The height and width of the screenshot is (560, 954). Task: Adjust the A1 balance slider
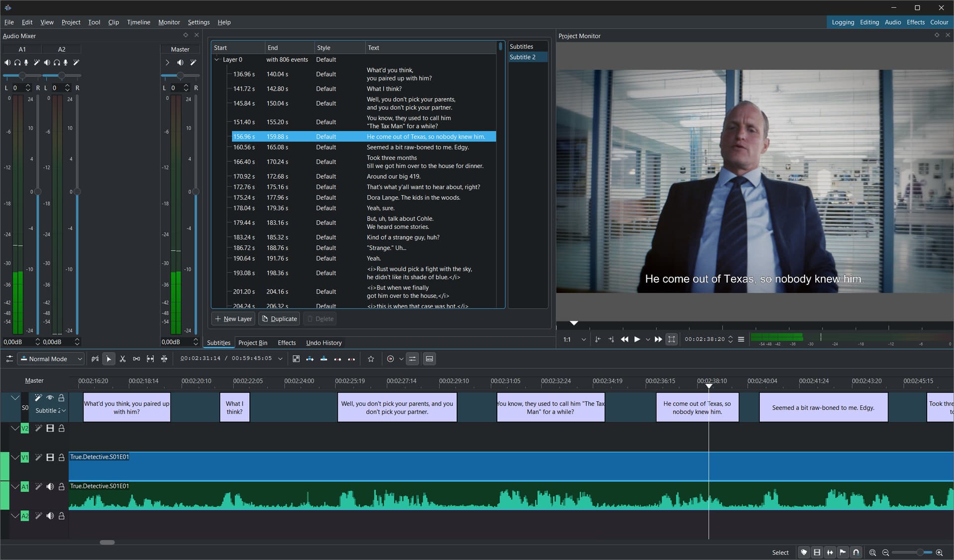pyautogui.click(x=22, y=75)
